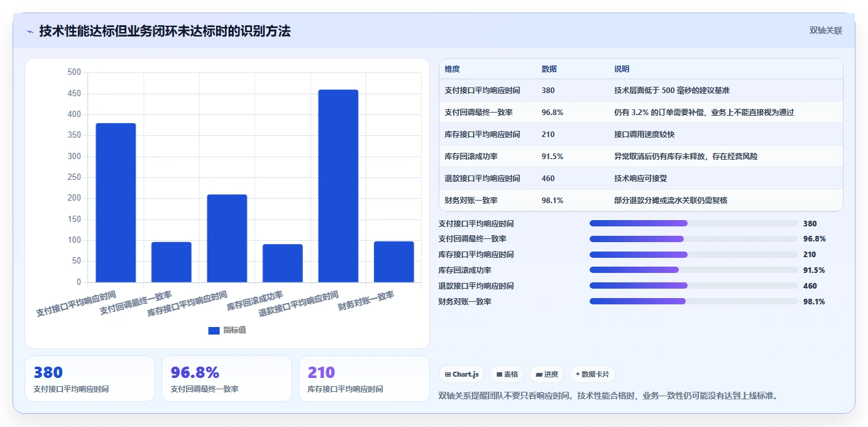Click the 退款接口平均响应时间 progress bar
Viewport: 868px width, 427px height.
click(693, 286)
